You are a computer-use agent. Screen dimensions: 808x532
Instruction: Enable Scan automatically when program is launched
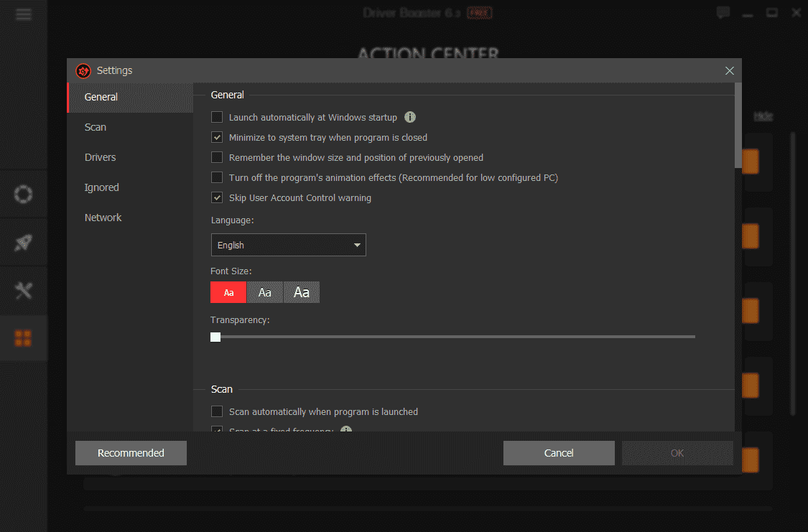(x=217, y=411)
